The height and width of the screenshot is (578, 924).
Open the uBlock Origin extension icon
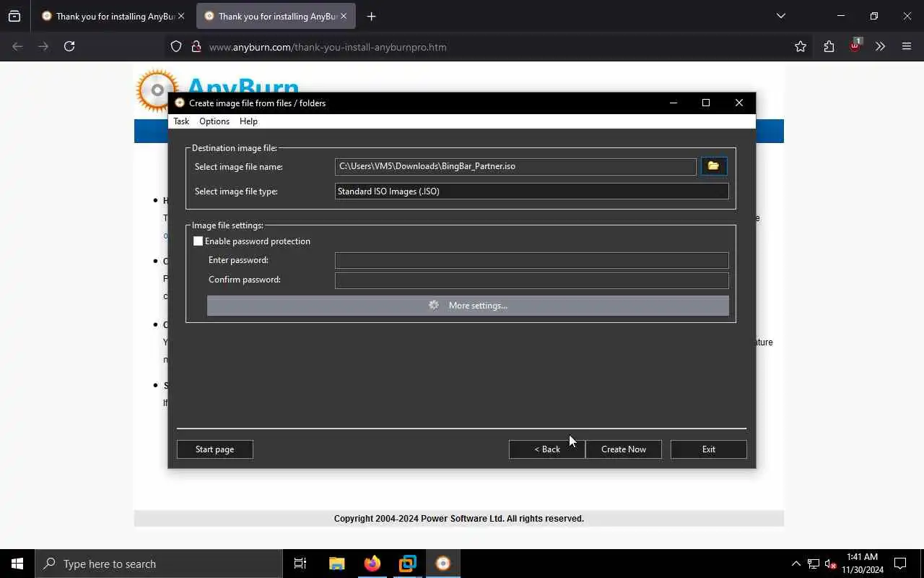855,46
